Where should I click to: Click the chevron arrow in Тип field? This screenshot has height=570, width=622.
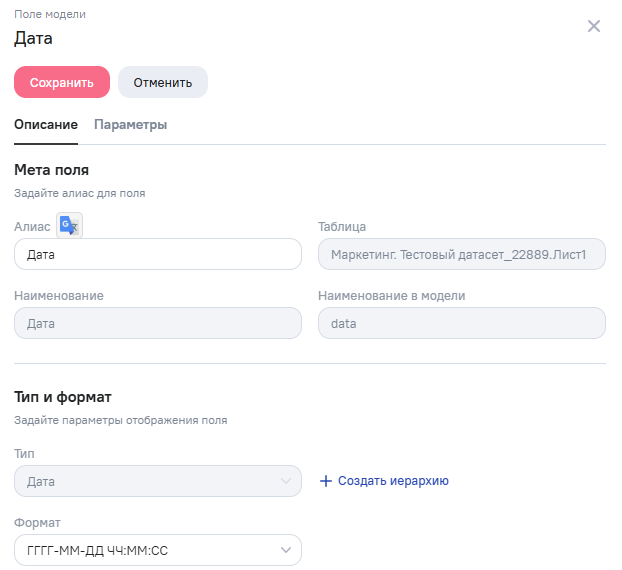click(285, 481)
